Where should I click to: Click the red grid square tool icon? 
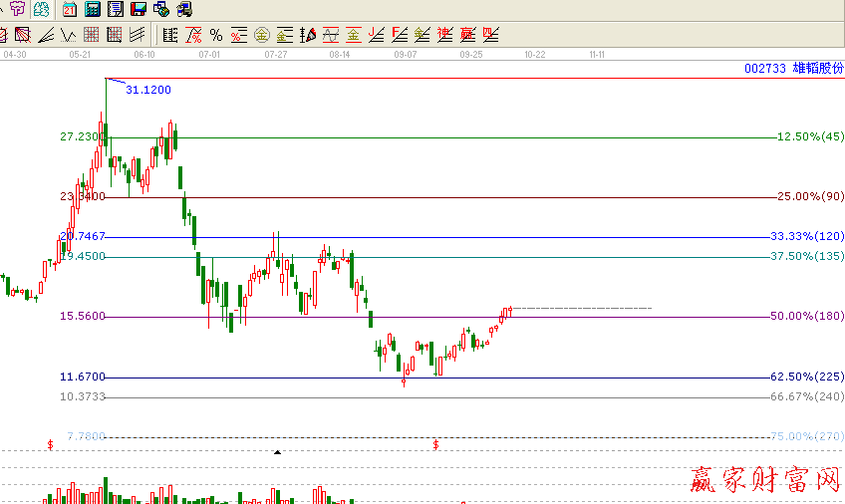tap(91, 36)
